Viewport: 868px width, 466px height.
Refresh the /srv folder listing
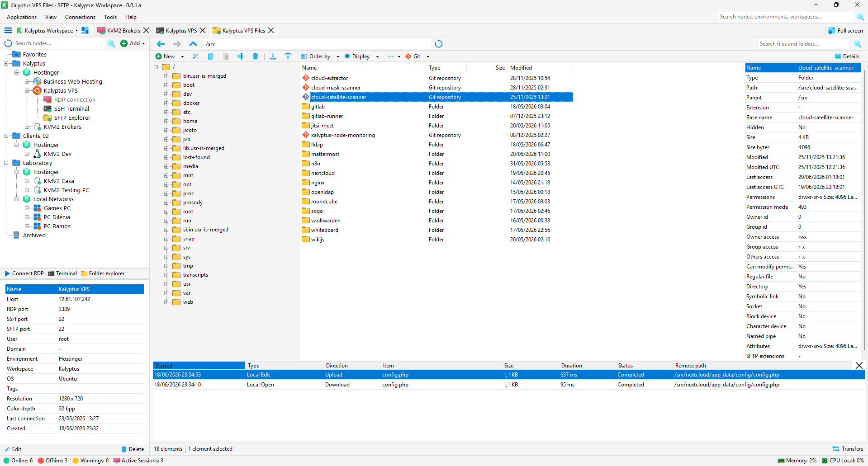(x=438, y=44)
